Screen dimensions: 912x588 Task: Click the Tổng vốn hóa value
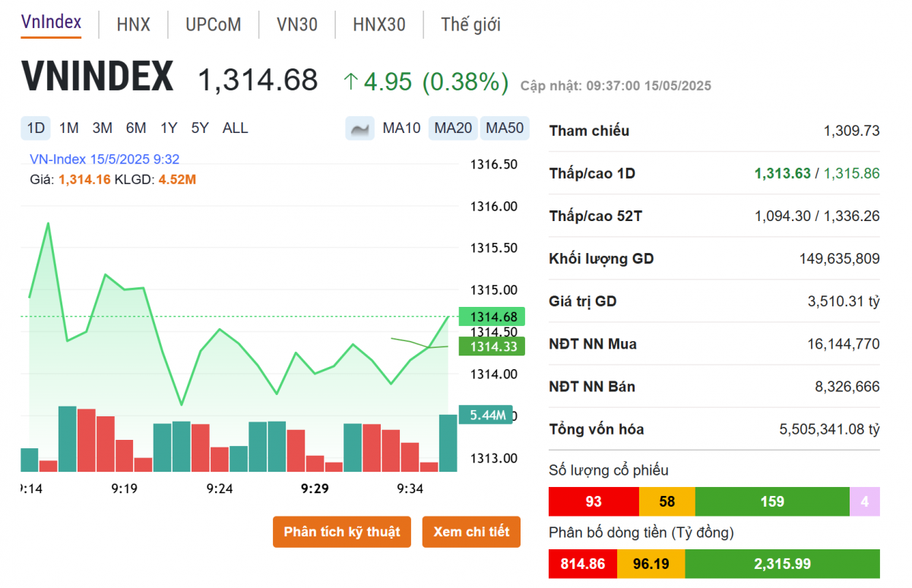829,429
